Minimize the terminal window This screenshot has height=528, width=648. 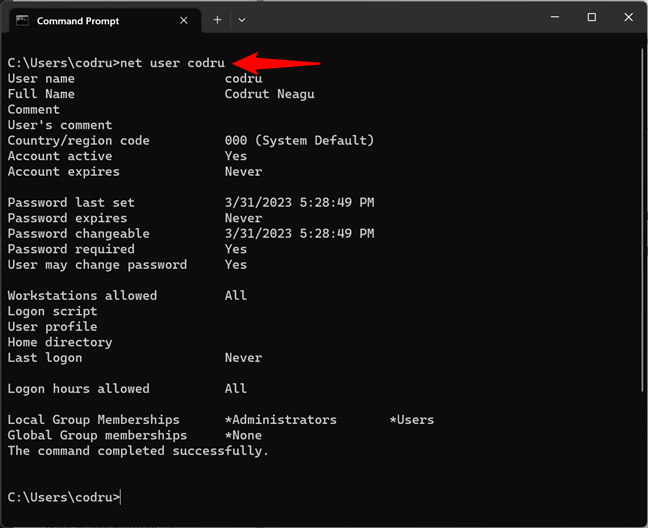point(555,17)
